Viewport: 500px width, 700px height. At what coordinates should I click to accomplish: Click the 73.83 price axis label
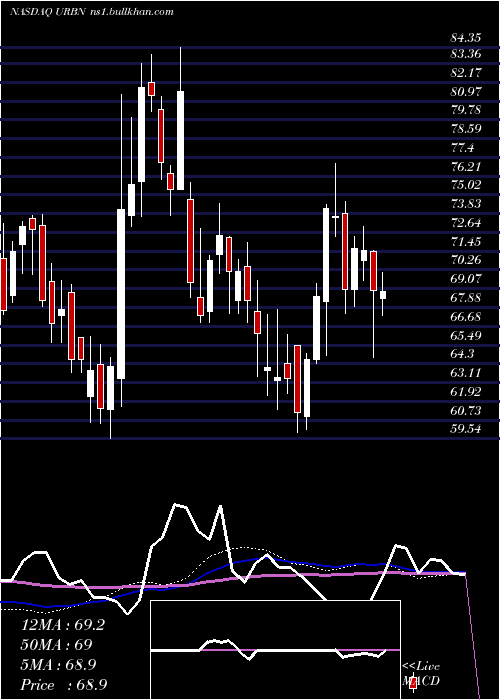(466, 204)
